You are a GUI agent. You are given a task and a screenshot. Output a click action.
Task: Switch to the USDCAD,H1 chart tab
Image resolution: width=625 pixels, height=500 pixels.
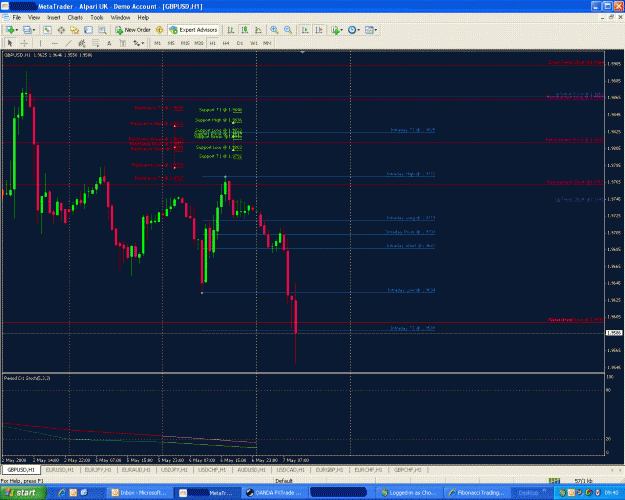click(x=291, y=470)
